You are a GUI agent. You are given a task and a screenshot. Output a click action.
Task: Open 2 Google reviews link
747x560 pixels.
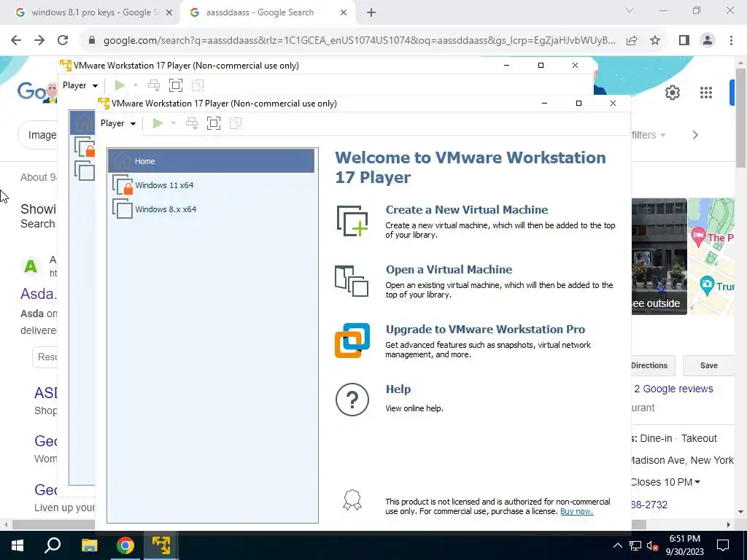[x=673, y=389]
